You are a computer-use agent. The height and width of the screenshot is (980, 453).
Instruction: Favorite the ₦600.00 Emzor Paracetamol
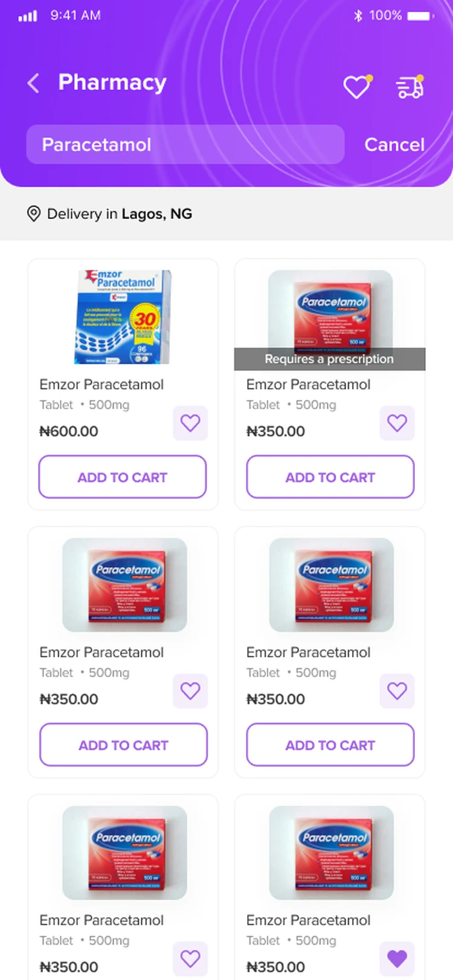point(190,423)
